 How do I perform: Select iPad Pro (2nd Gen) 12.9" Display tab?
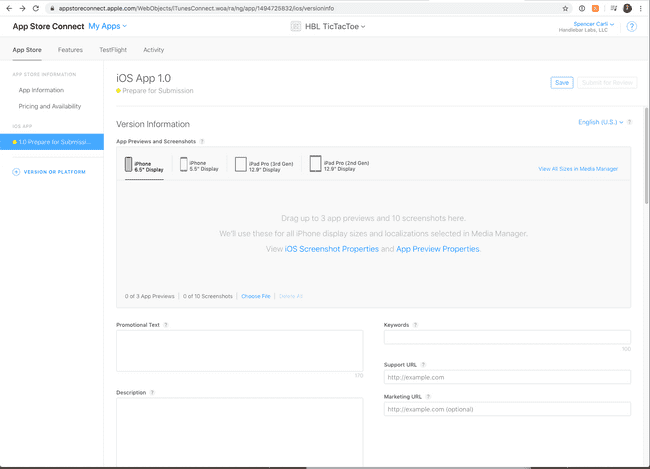(340, 165)
